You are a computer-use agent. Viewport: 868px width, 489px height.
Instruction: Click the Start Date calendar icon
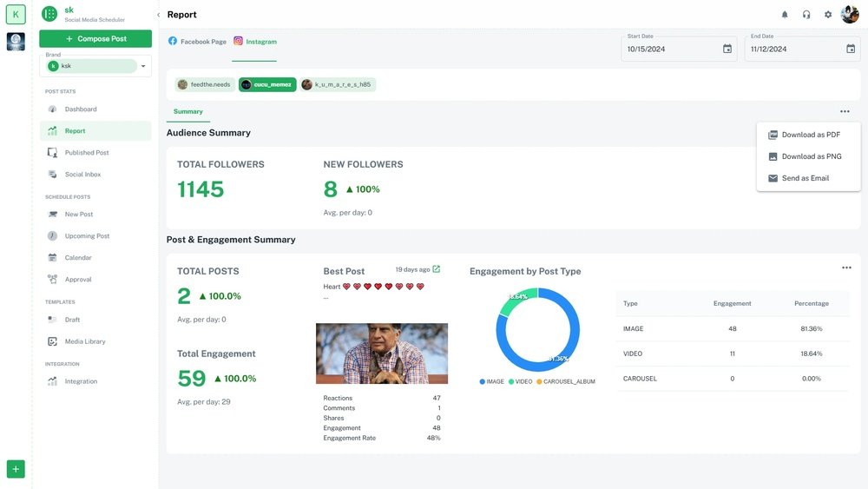pyautogui.click(x=727, y=50)
